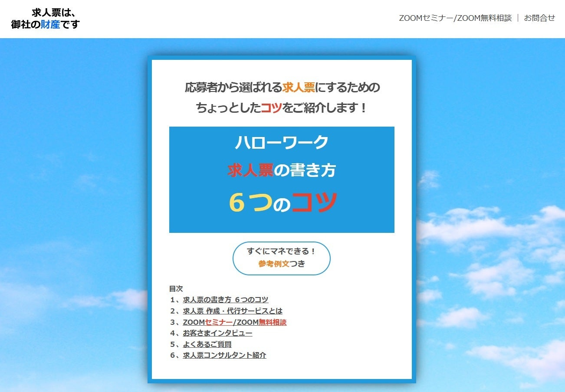The width and height of the screenshot is (565, 392).
Task: Jump to 求人票の書き方 6つのコツ in contents
Action: (x=225, y=300)
